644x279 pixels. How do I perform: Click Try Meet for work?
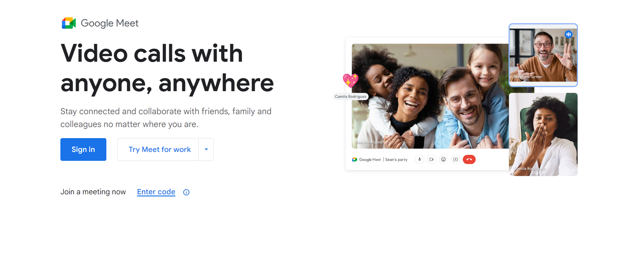coord(159,149)
